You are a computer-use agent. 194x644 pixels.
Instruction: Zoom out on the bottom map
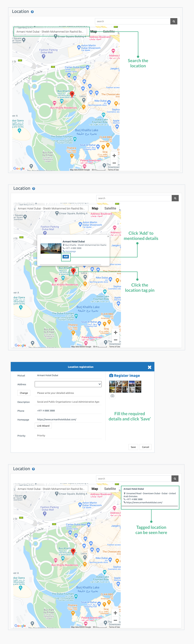pyautogui.click(x=115, y=620)
